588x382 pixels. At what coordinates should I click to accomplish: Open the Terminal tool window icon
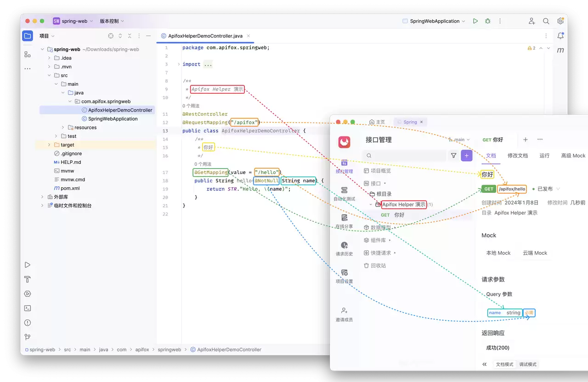[x=28, y=308]
